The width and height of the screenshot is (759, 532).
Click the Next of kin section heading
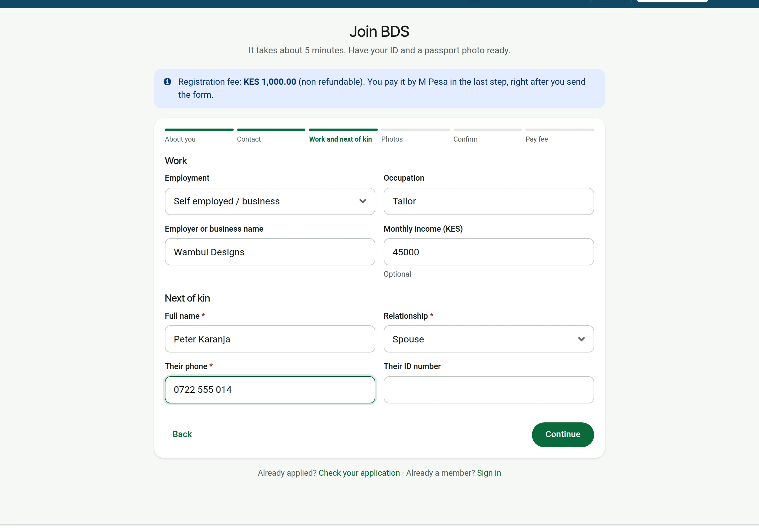pyautogui.click(x=187, y=298)
